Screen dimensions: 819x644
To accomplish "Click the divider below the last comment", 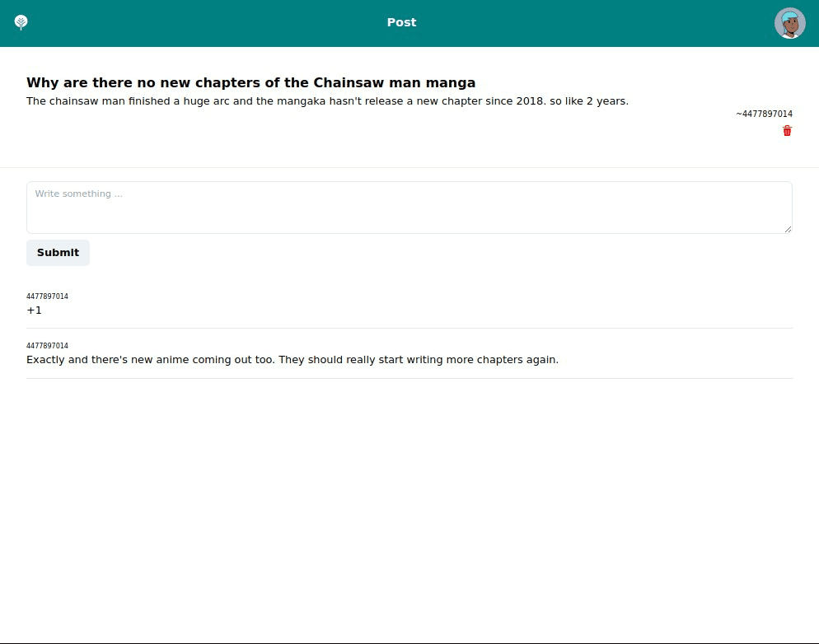I will tap(409, 378).
